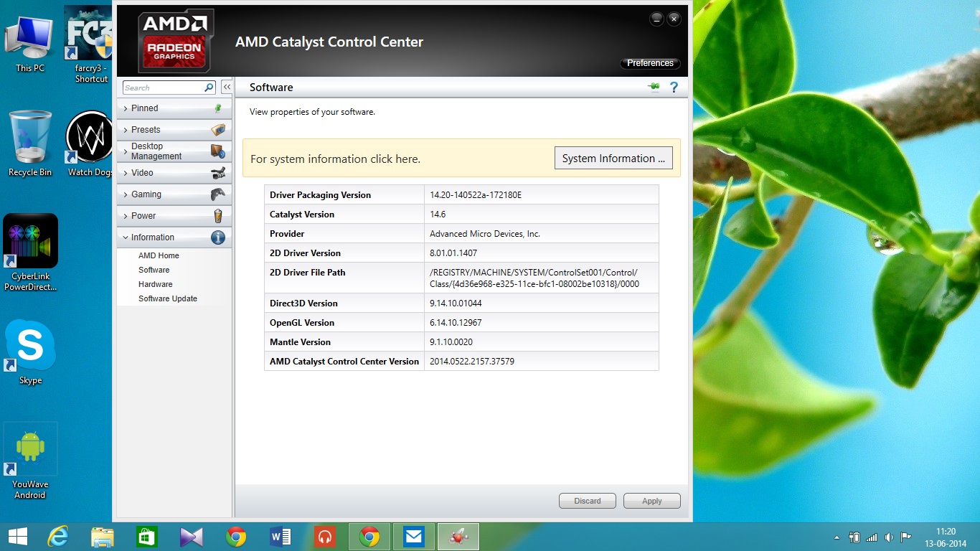Screen dimensions: 980x551
Task: Open the Preferences menu
Action: (650, 63)
